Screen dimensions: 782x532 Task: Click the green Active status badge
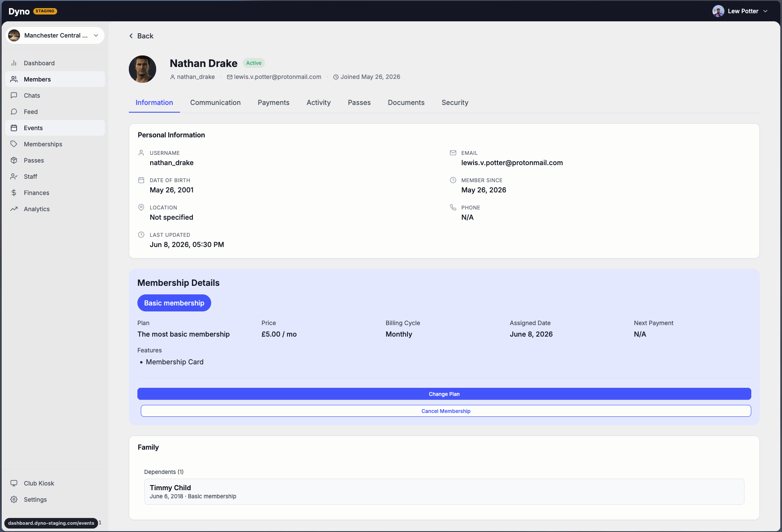(254, 63)
